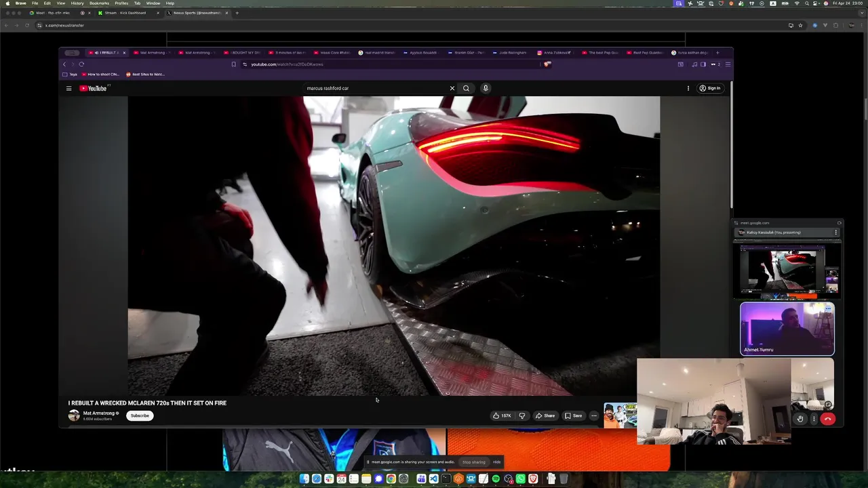
Task: Open the Brave application menu
Action: [21, 3]
